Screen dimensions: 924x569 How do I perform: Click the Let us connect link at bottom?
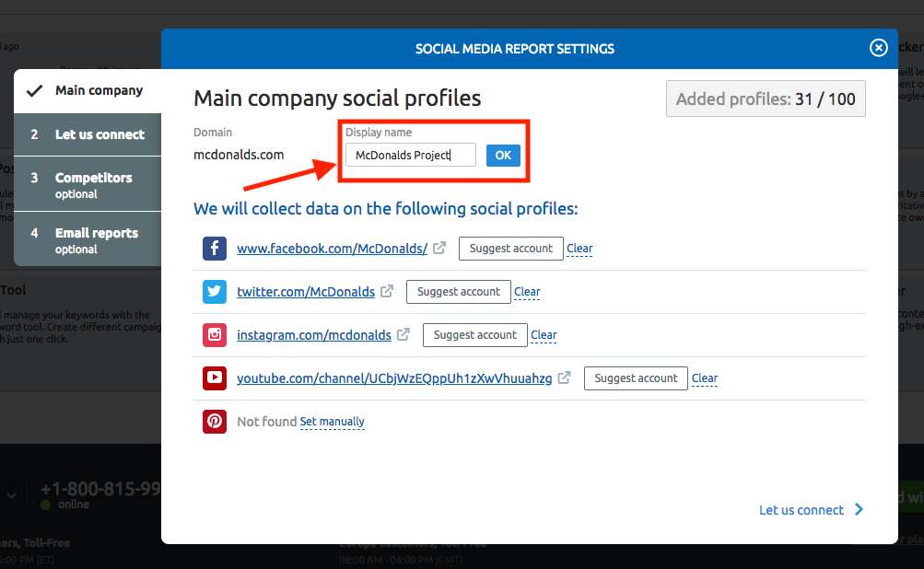(801, 510)
